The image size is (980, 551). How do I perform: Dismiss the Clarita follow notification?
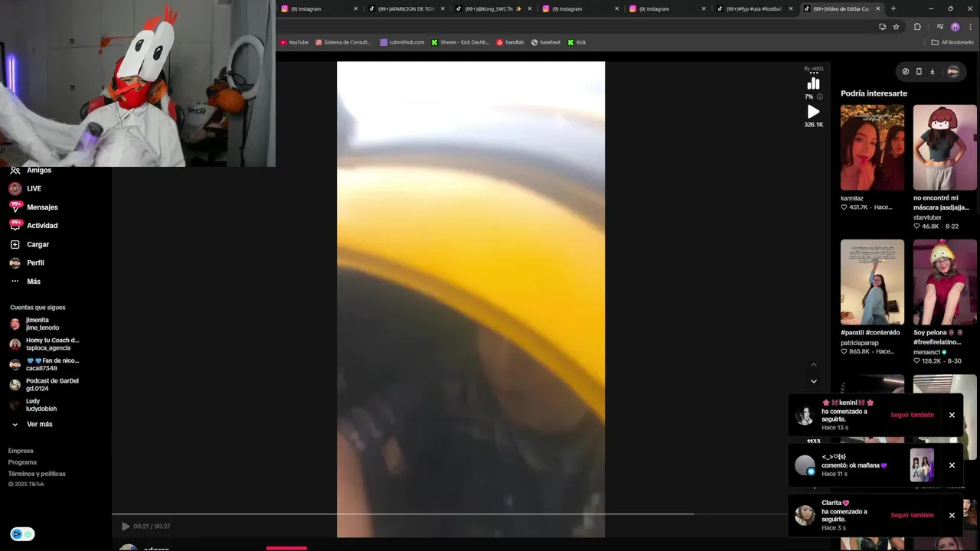952,515
